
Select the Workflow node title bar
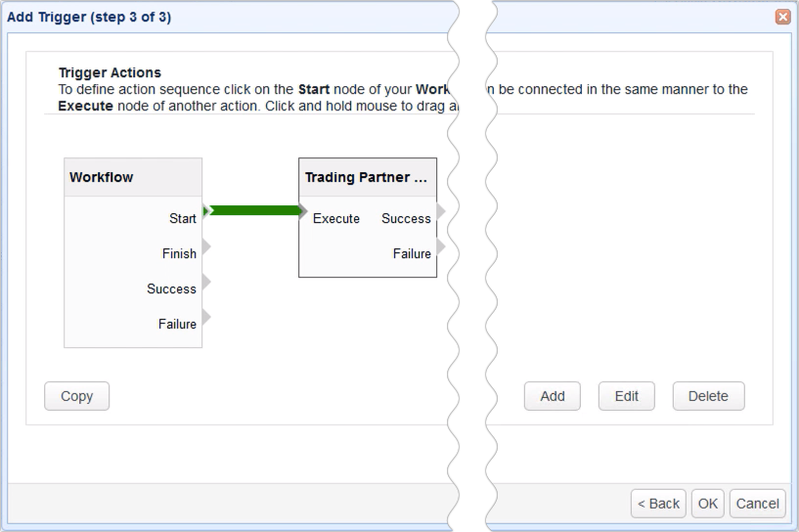pyautogui.click(x=133, y=178)
